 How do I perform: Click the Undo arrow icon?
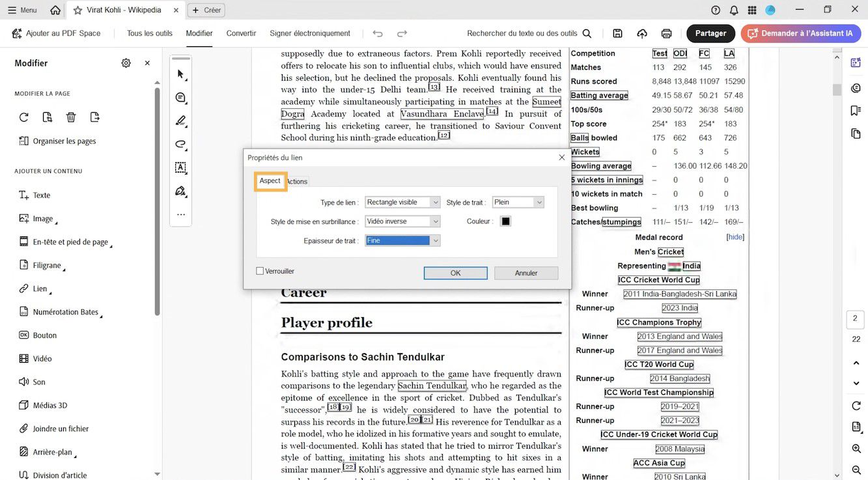[x=378, y=33]
